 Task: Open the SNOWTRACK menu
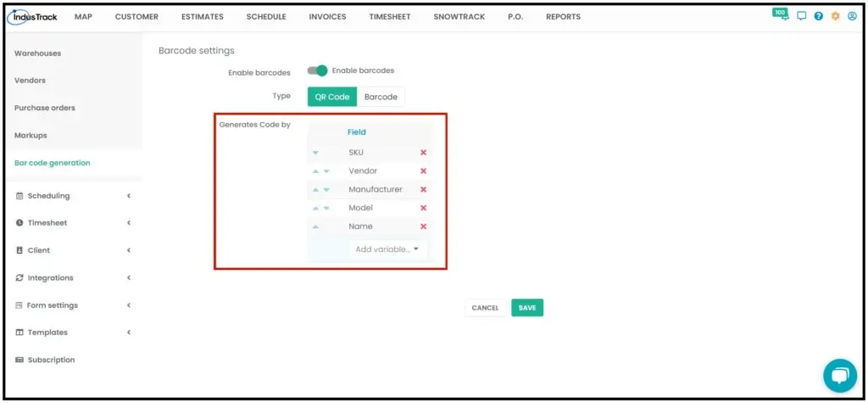(459, 17)
